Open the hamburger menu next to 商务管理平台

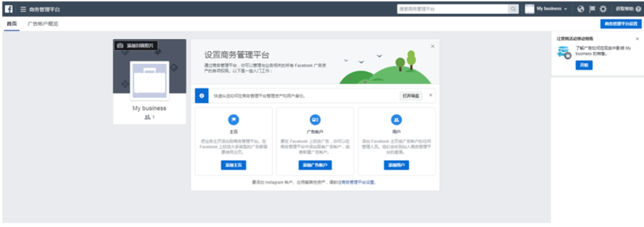(23, 9)
